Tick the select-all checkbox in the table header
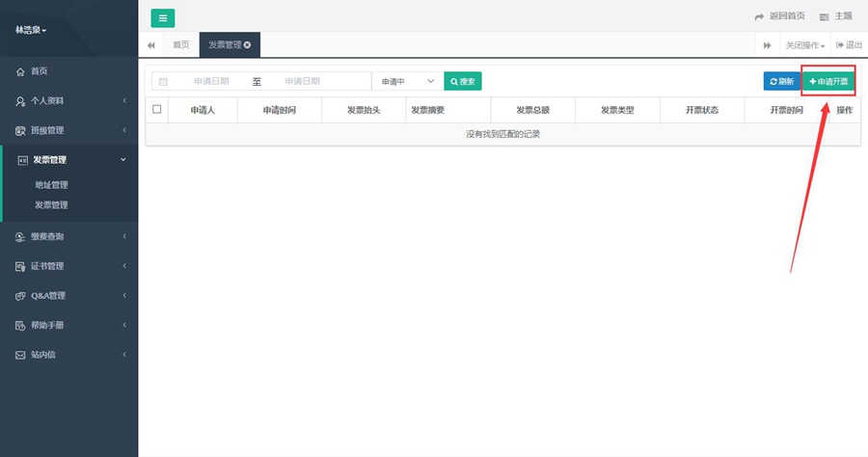868x457 pixels. click(x=157, y=110)
